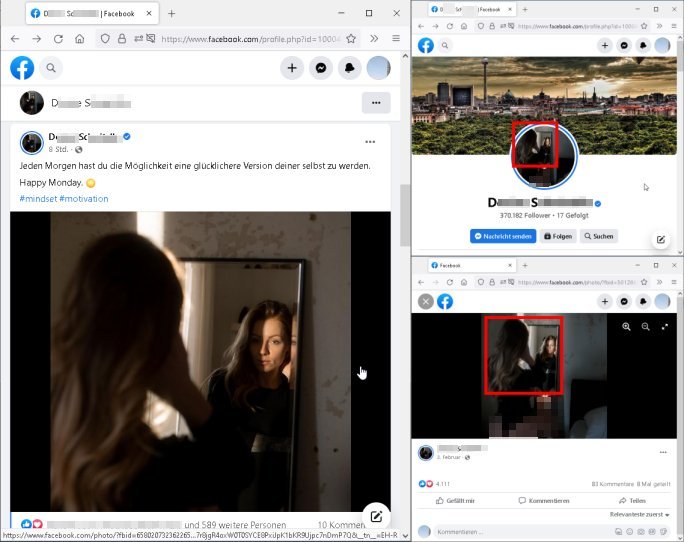Image resolution: width=684 pixels, height=542 pixels.
Task: Click the '4.111' reactions count
Action: [x=443, y=484]
